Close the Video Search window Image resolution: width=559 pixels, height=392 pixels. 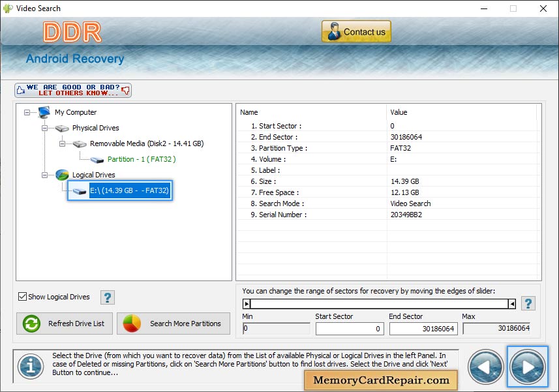(543, 8)
